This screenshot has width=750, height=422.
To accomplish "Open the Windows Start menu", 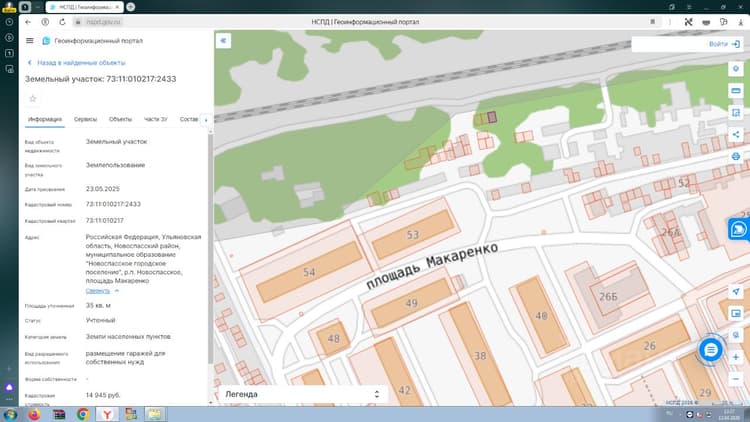I will (11, 414).
